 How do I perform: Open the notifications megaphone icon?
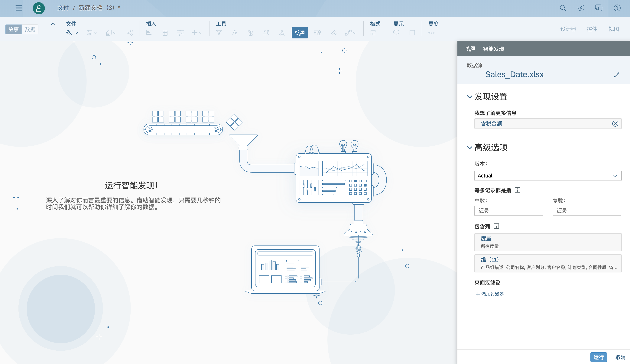coord(581,8)
